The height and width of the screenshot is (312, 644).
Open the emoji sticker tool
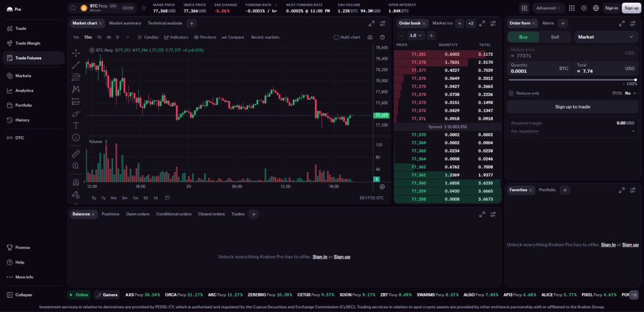pos(76,138)
